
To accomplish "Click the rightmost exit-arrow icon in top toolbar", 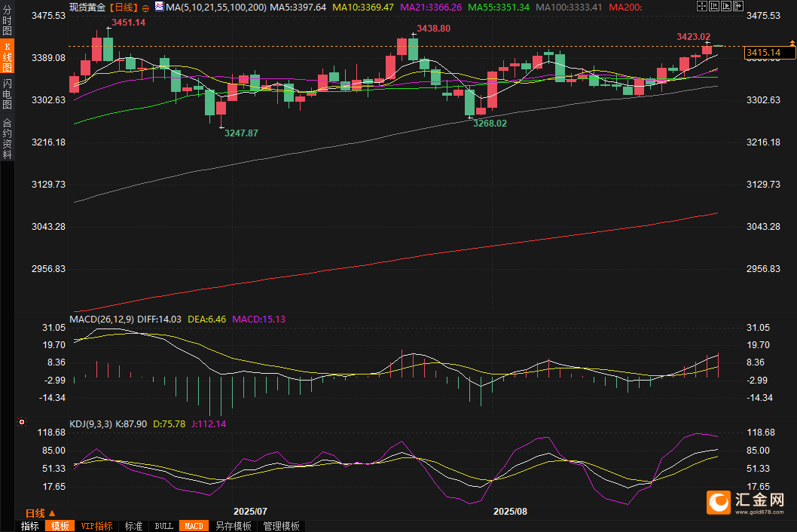I will (739, 6).
